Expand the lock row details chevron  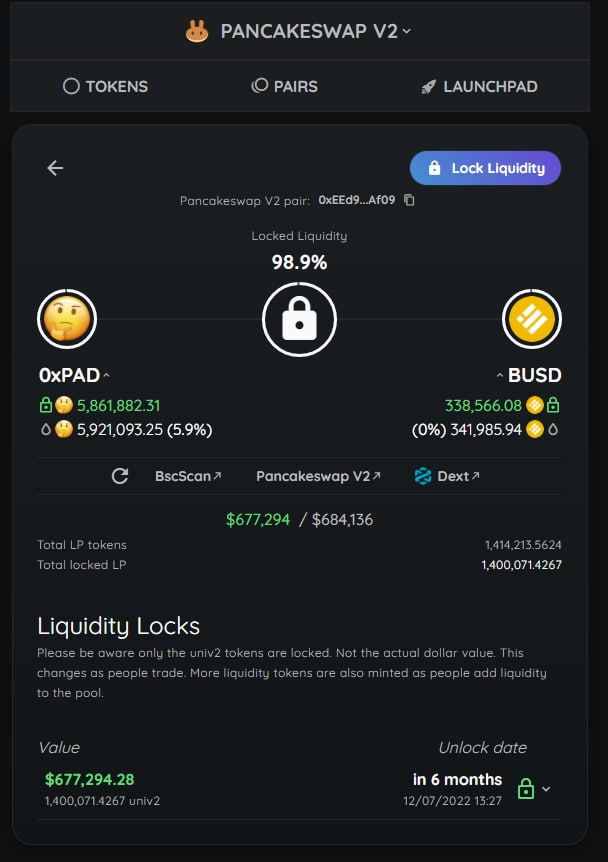[x=546, y=789]
